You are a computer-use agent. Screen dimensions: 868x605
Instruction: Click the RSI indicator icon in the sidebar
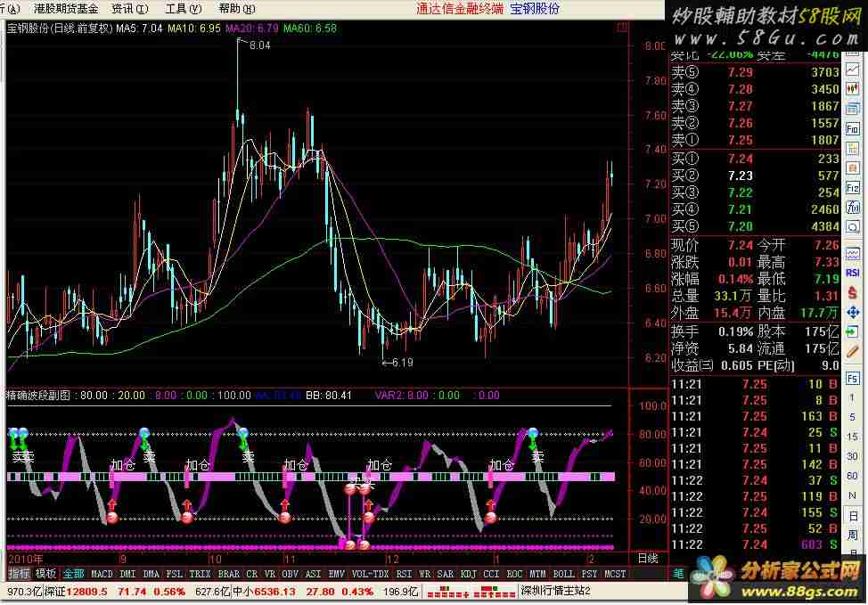coord(853,273)
